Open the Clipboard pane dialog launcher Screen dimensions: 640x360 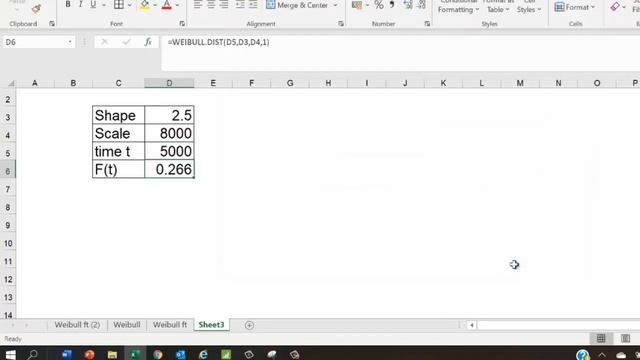(x=52, y=24)
